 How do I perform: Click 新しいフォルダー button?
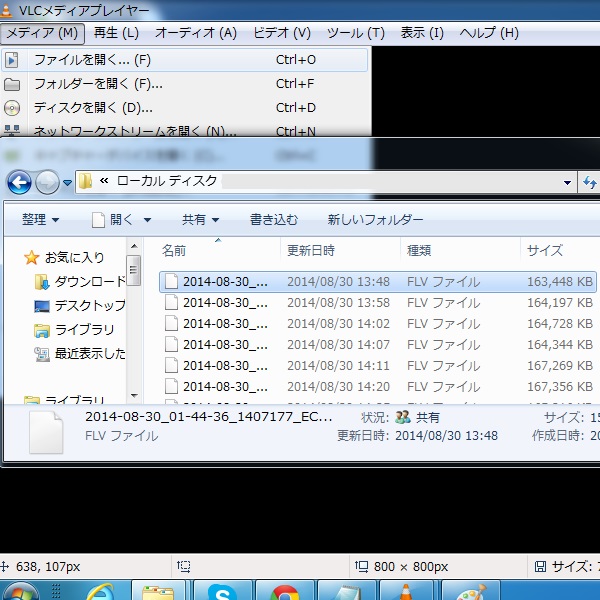375,220
